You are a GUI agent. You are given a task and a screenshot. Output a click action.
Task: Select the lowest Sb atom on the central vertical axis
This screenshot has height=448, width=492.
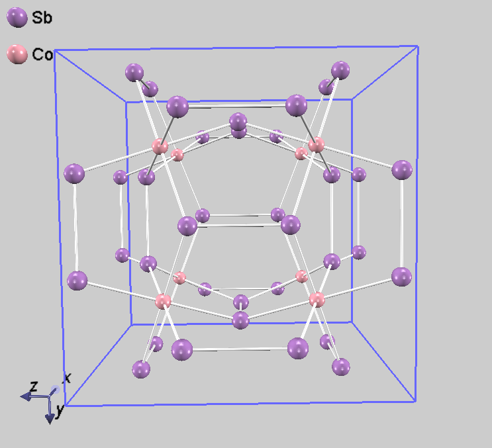[x=240, y=320]
